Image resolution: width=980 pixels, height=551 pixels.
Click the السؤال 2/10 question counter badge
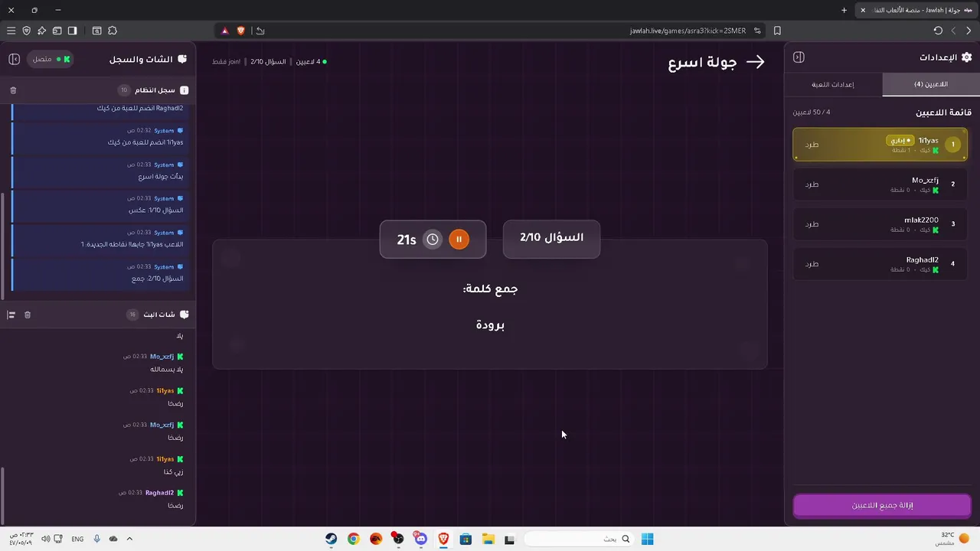pos(551,238)
